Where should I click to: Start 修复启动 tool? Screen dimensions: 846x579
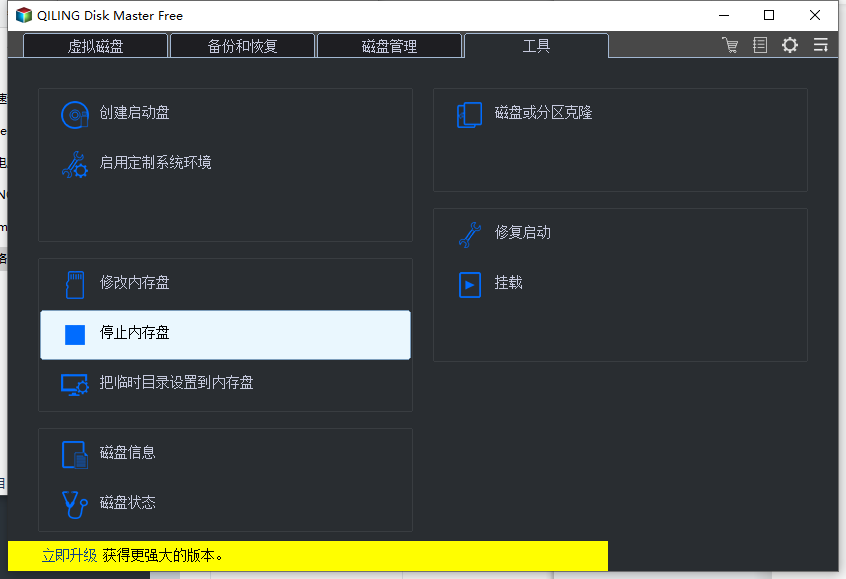tap(620, 235)
